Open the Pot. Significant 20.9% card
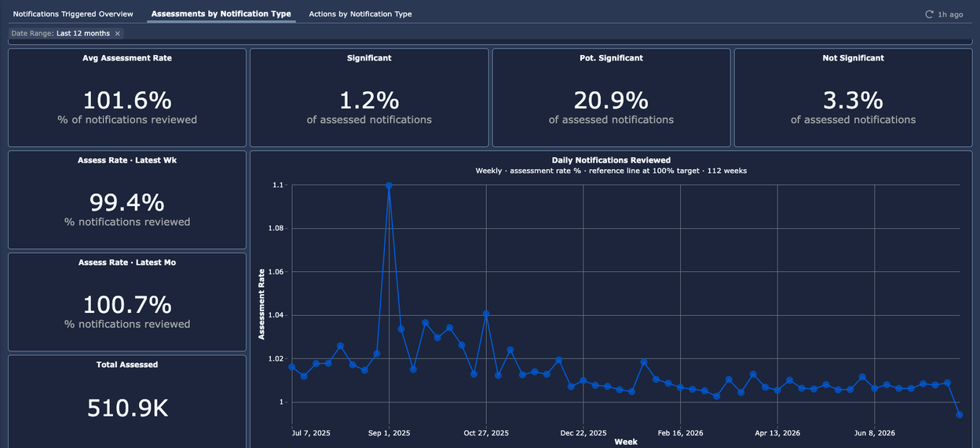The image size is (980, 448). pyautogui.click(x=611, y=97)
